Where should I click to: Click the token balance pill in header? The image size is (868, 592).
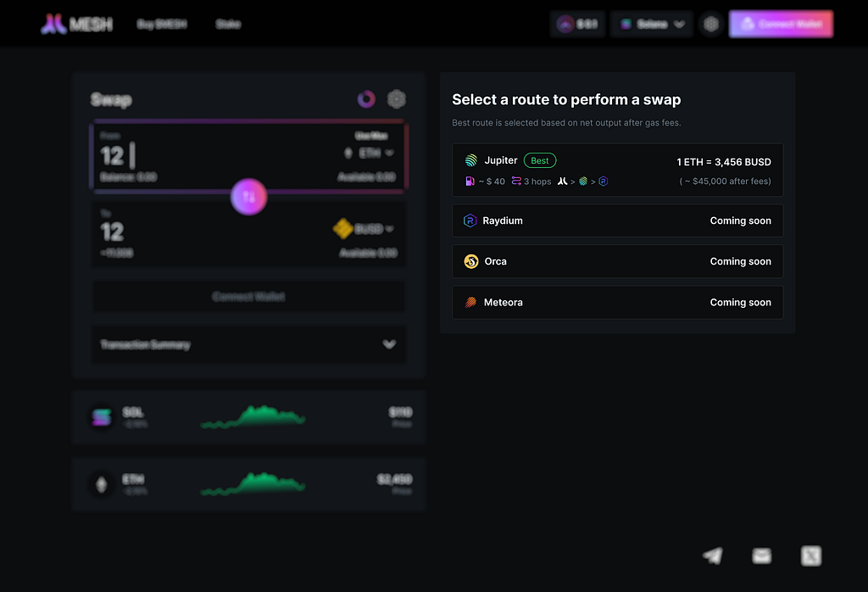(x=577, y=24)
